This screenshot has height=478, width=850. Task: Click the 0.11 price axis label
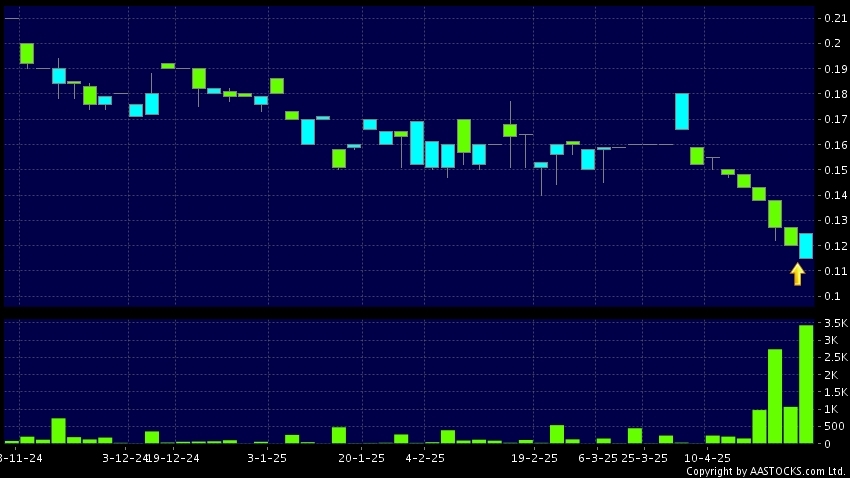point(835,271)
